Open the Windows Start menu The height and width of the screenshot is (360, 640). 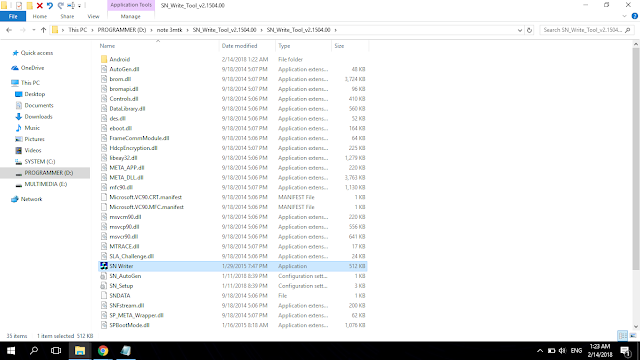pos(11,351)
